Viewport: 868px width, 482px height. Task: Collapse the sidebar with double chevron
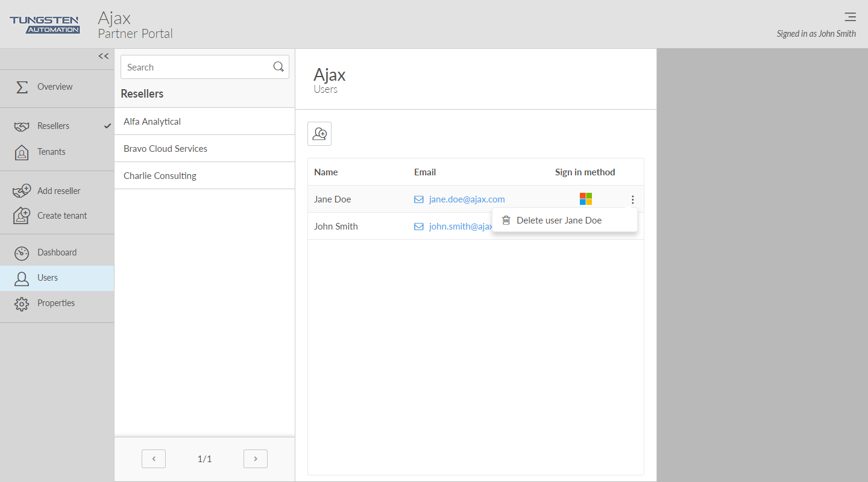[x=104, y=56]
